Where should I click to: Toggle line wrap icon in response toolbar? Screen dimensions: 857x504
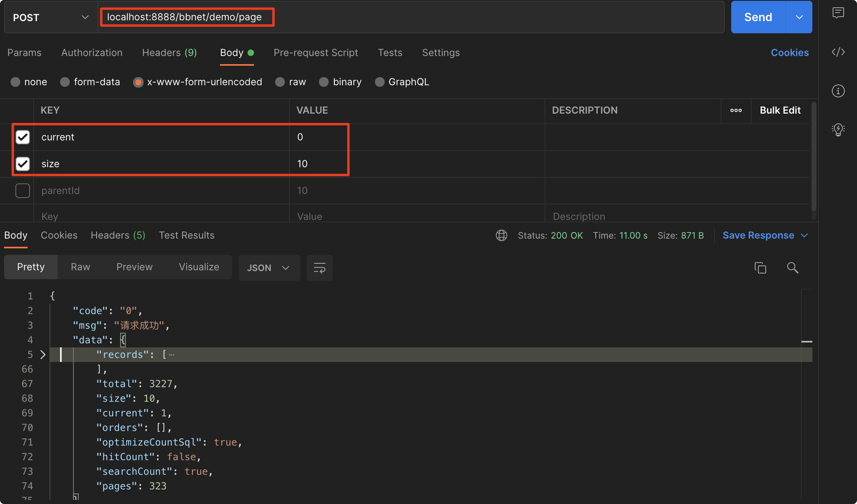point(319,268)
